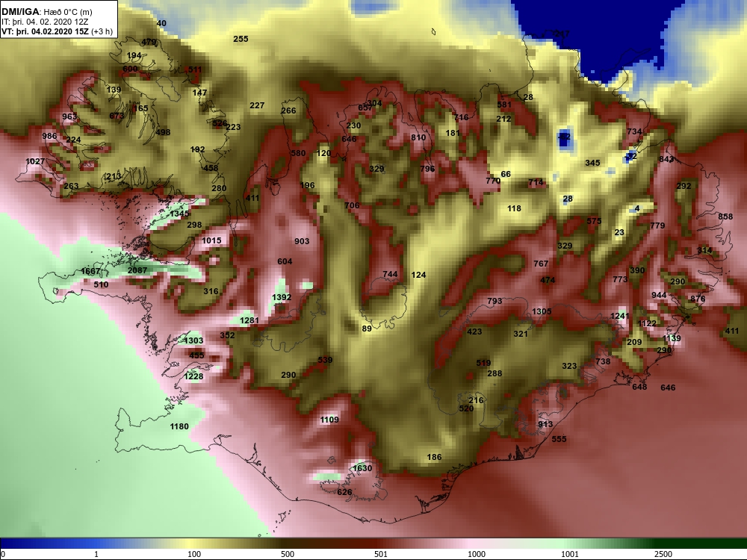Click the 1027 map value
Image resolution: width=747 pixels, height=560 pixels.
(35, 161)
